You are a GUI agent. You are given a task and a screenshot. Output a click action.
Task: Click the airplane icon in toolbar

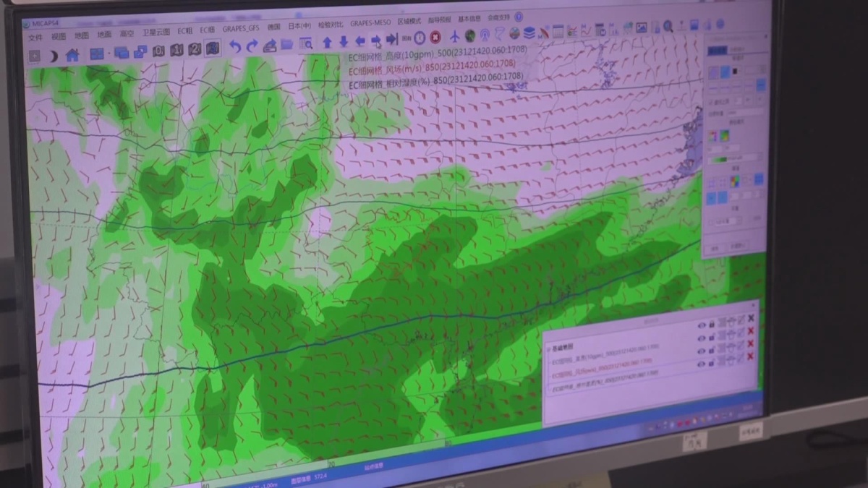coord(454,36)
